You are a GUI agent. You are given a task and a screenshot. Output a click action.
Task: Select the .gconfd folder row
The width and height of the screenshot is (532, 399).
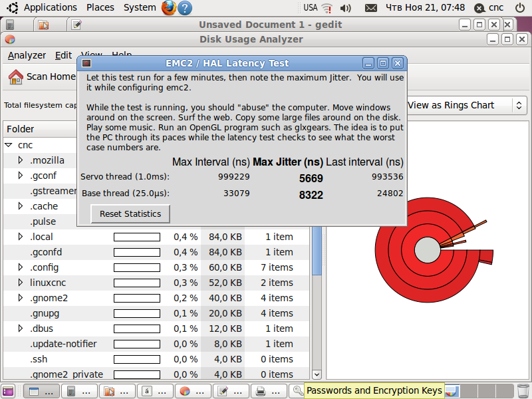point(156,252)
